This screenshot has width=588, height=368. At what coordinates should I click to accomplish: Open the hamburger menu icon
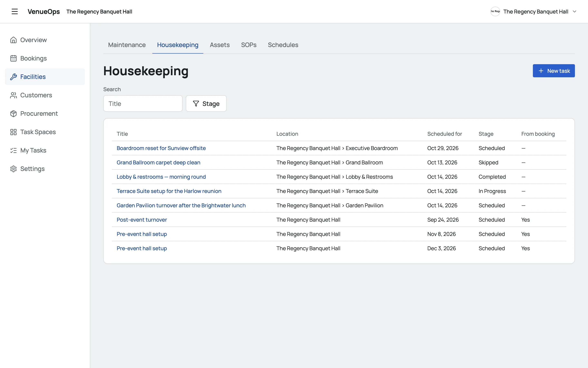pos(14,11)
